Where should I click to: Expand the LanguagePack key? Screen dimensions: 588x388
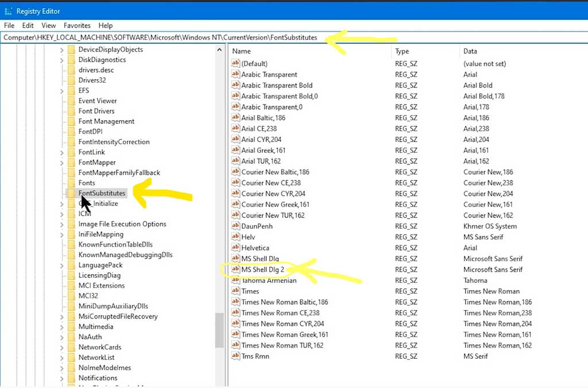(x=62, y=266)
